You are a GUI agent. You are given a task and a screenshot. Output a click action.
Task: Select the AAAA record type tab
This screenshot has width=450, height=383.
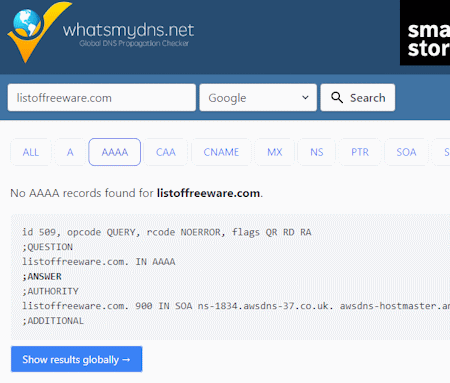(x=115, y=152)
